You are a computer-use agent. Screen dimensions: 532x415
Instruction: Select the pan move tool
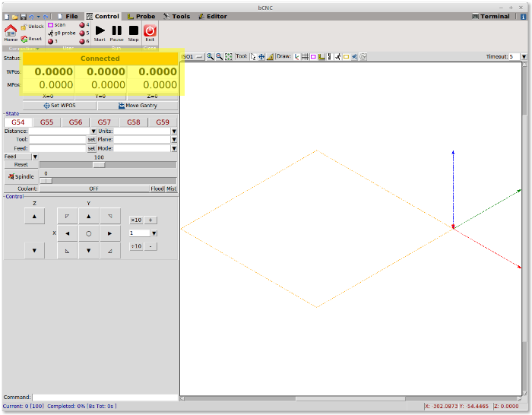pos(261,57)
